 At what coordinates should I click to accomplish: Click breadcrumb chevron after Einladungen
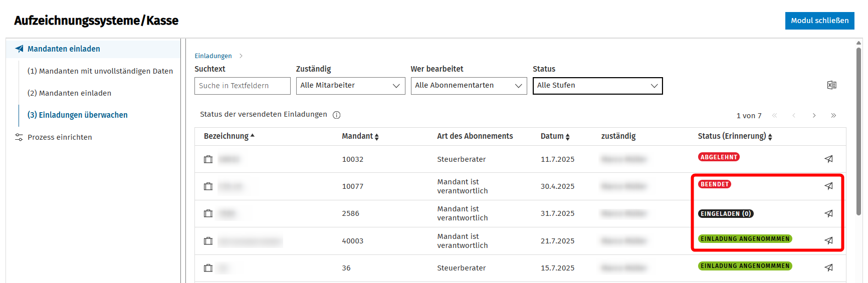pyautogui.click(x=241, y=56)
